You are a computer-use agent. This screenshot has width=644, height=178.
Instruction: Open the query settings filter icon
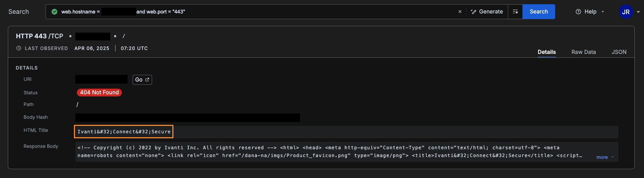pyautogui.click(x=515, y=12)
